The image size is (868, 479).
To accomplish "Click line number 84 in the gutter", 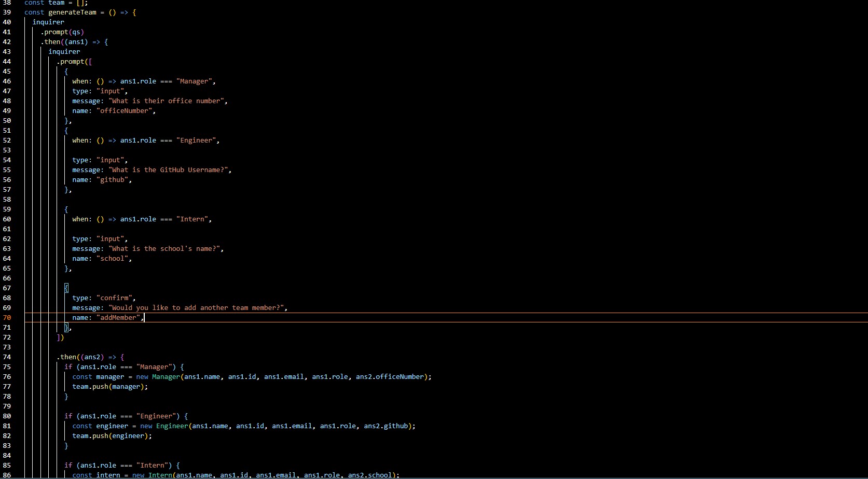I will [7, 456].
